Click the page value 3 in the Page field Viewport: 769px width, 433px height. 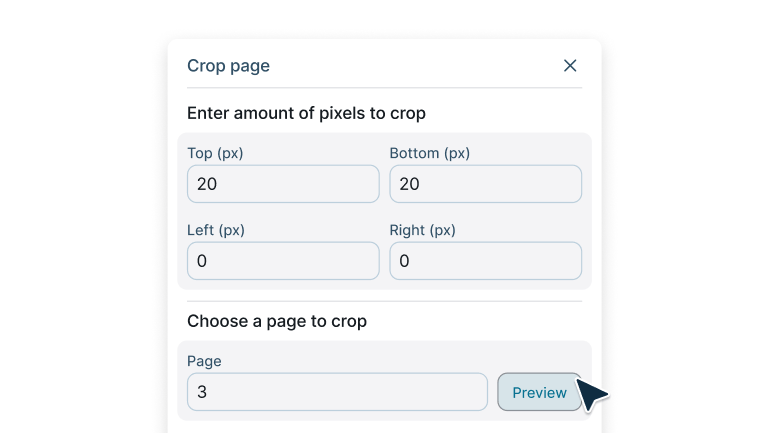point(202,392)
